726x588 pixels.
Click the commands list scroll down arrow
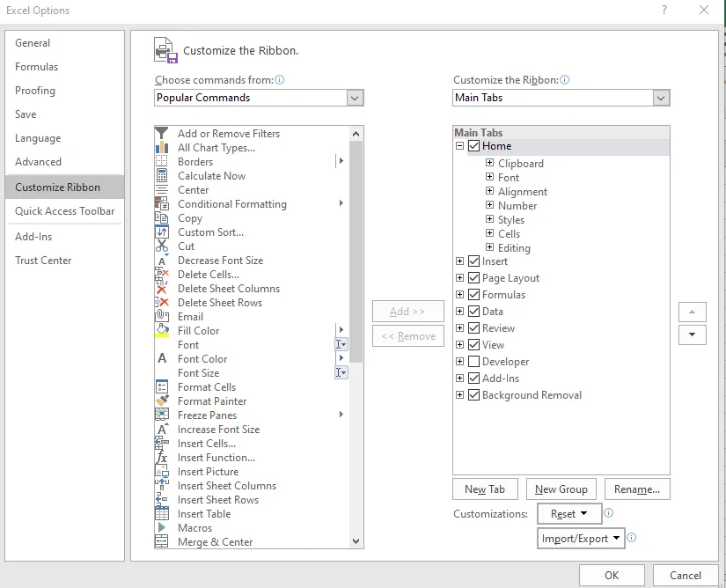pos(356,540)
